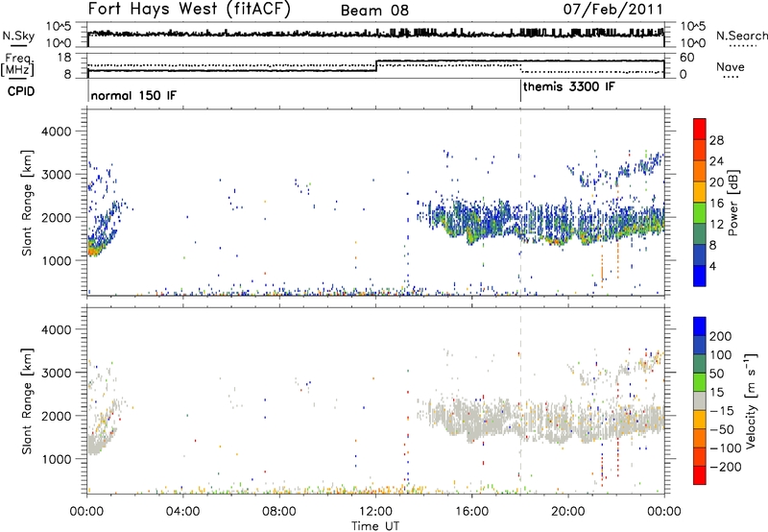Screen dimensions: 768x532
Task: Pick the bright blue bottom segment of the power colorbar
Action: pos(700,276)
